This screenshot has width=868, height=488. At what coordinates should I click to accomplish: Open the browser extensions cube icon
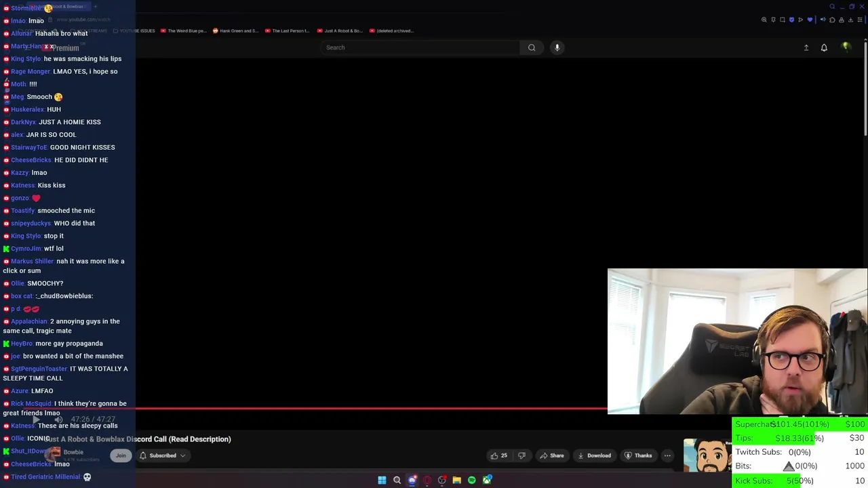pyautogui.click(x=832, y=20)
